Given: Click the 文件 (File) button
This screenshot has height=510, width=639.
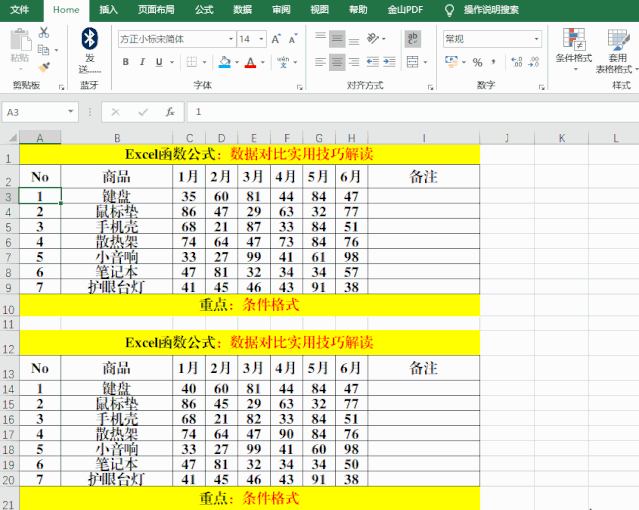Looking at the screenshot, I should 20,10.
